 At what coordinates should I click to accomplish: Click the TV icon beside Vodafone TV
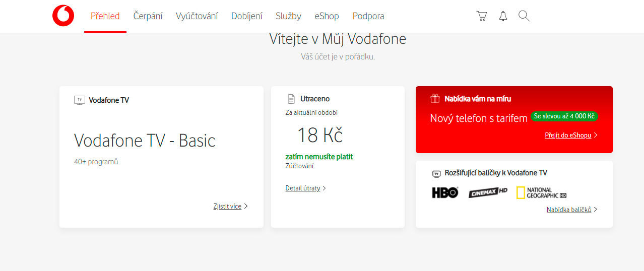[80, 100]
